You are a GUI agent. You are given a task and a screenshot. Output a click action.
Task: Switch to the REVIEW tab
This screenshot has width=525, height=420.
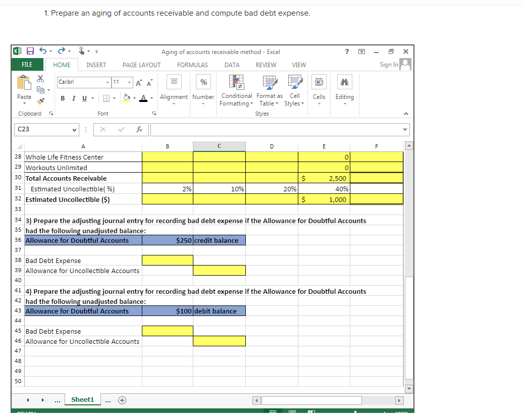pyautogui.click(x=266, y=65)
